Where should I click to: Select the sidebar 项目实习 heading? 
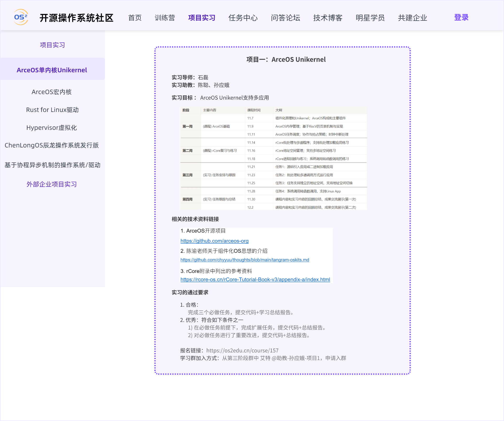click(52, 45)
